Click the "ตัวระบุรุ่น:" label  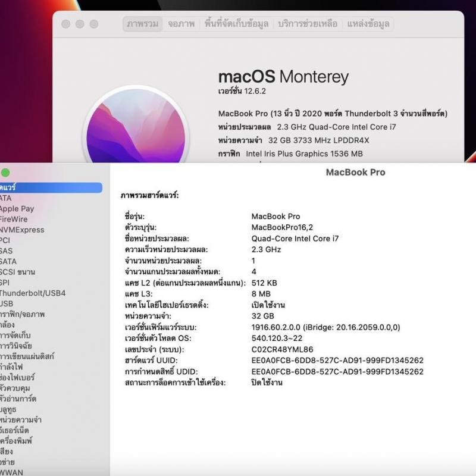[x=140, y=227]
